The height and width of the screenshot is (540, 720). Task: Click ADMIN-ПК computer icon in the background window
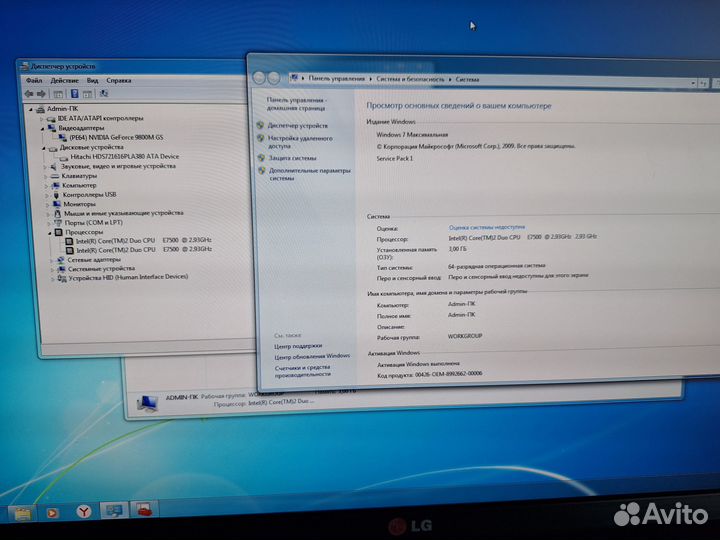click(147, 404)
